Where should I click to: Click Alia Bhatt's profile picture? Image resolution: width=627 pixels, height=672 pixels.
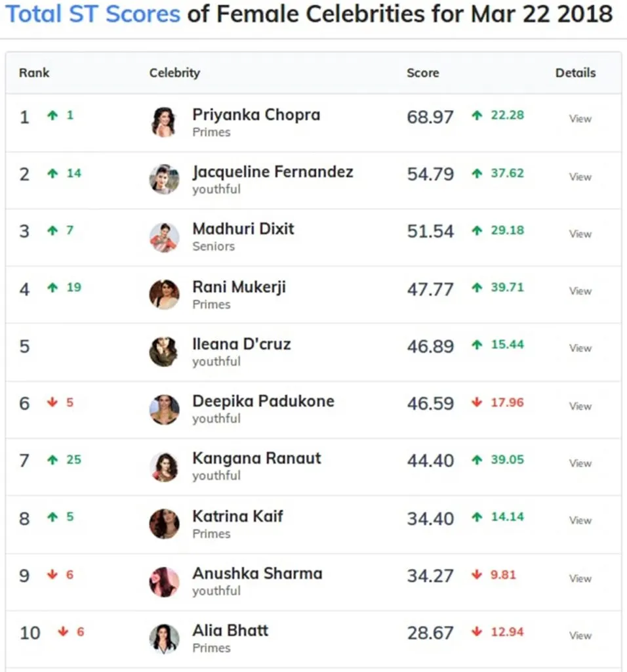pyautogui.click(x=164, y=639)
